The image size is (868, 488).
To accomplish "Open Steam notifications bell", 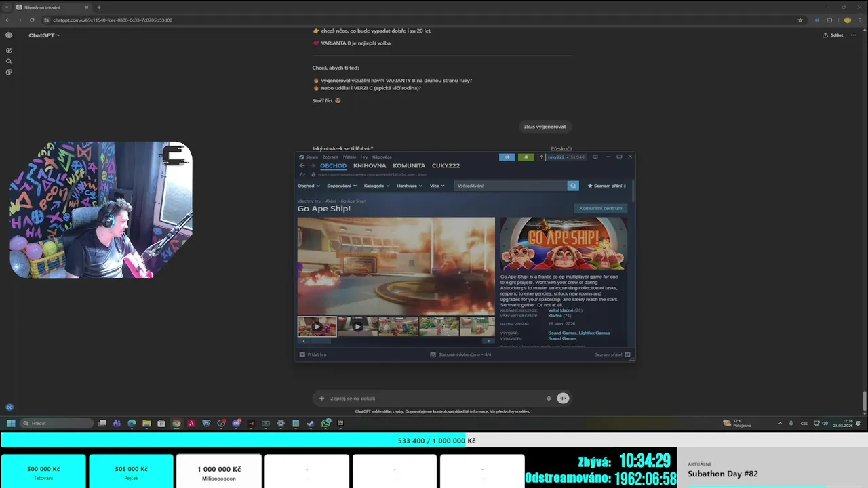I will pyautogui.click(x=526, y=157).
